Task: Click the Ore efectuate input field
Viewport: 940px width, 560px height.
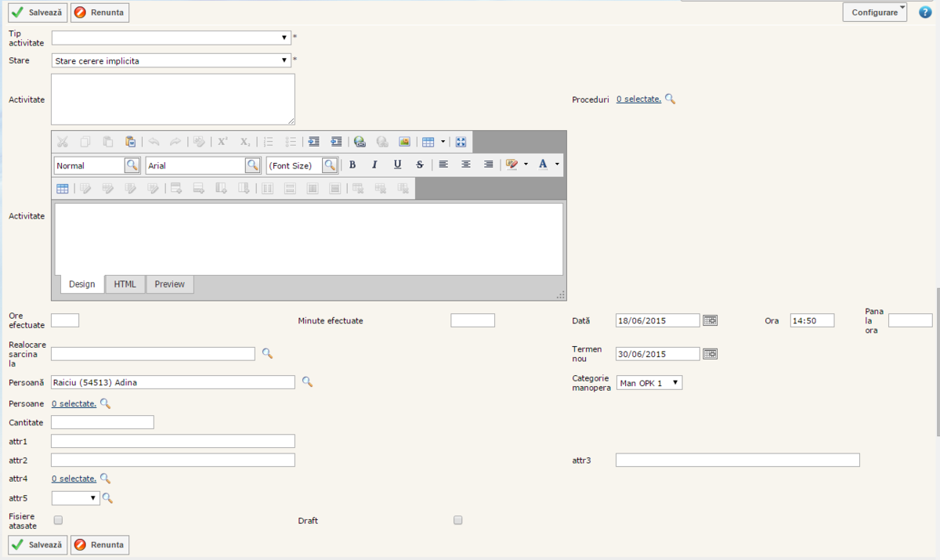Action: 65,320
